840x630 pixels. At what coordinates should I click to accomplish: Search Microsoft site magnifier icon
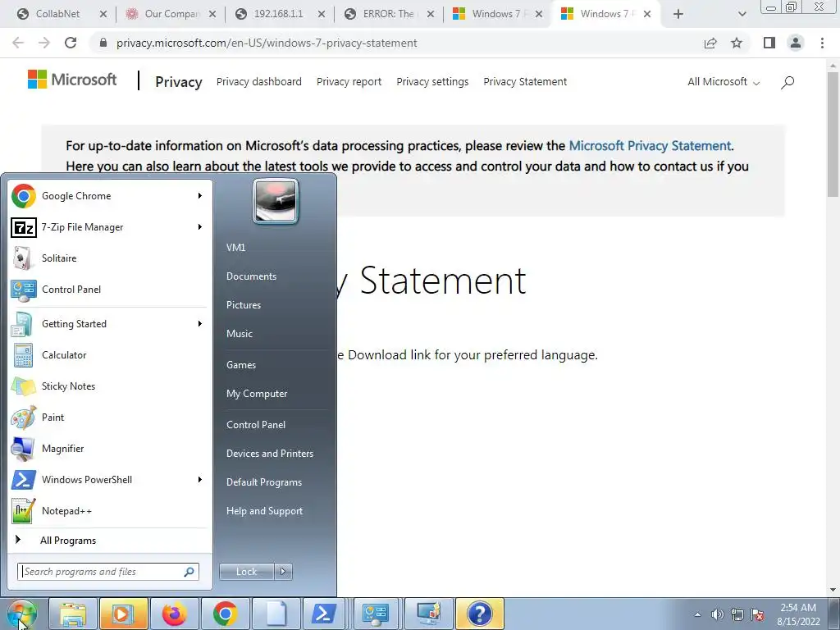(x=787, y=82)
